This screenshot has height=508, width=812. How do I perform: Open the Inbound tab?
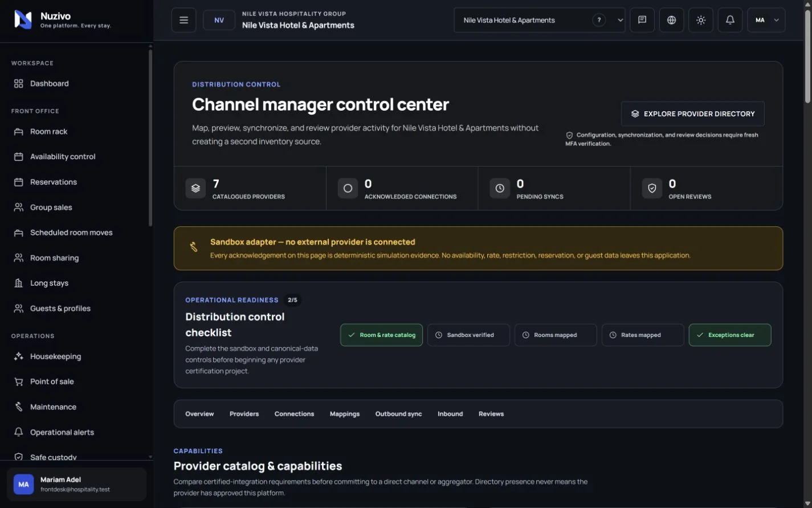click(x=450, y=414)
